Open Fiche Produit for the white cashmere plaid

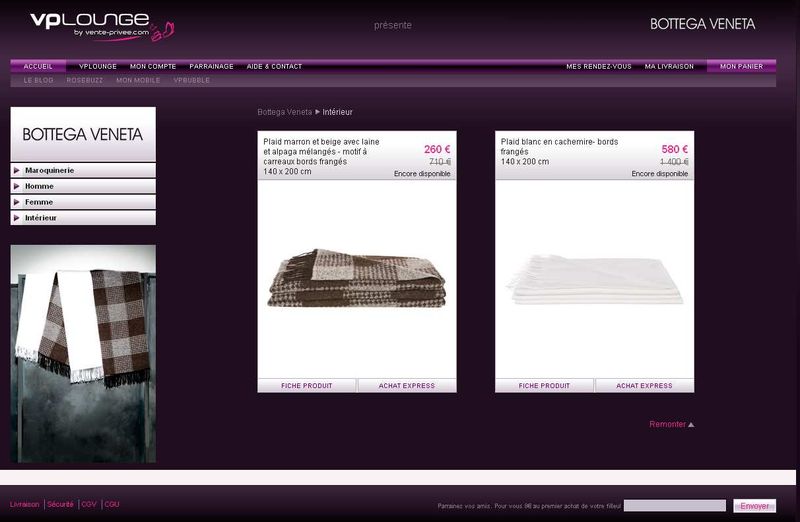click(x=544, y=386)
